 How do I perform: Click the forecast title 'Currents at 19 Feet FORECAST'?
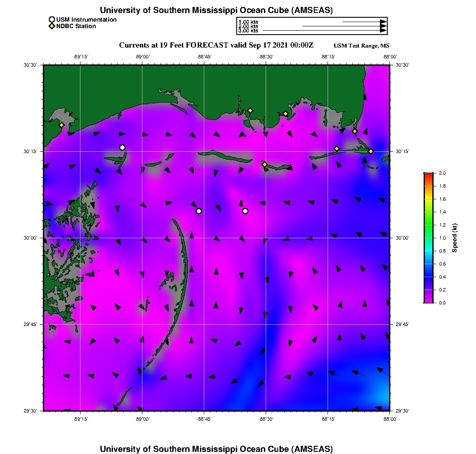(x=174, y=45)
